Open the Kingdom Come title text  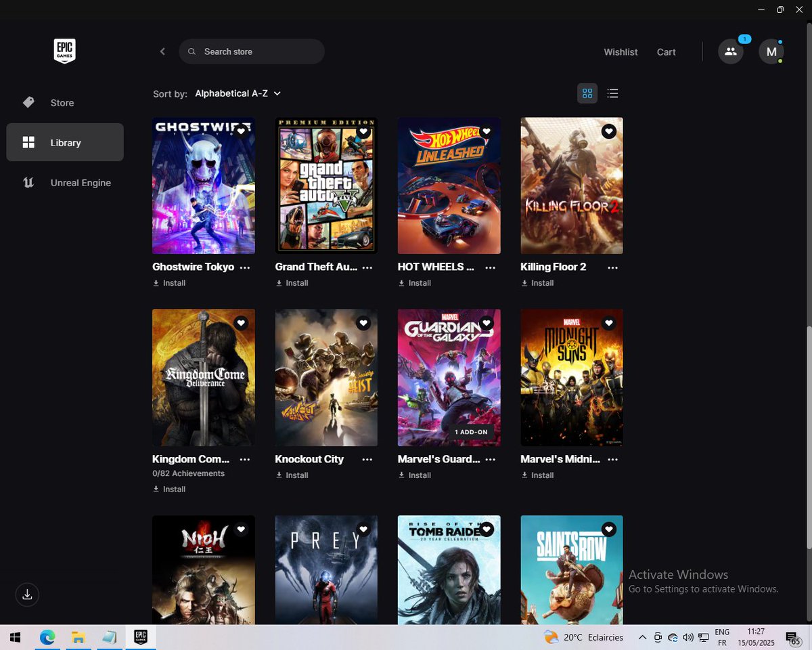pos(191,459)
